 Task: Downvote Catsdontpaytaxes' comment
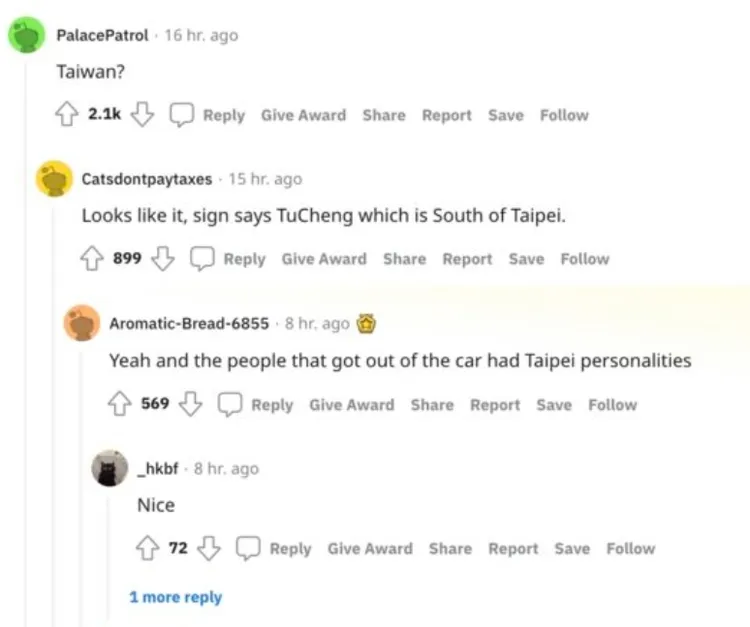pyautogui.click(x=162, y=259)
